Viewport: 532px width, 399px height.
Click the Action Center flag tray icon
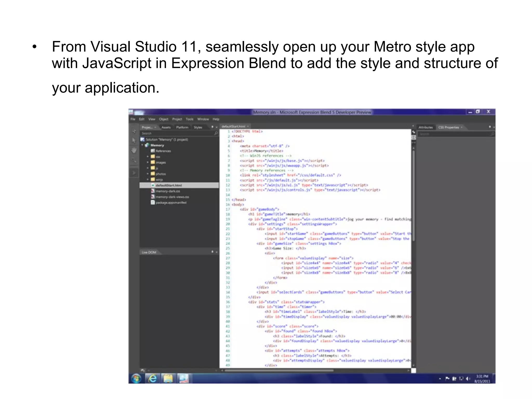(x=447, y=379)
